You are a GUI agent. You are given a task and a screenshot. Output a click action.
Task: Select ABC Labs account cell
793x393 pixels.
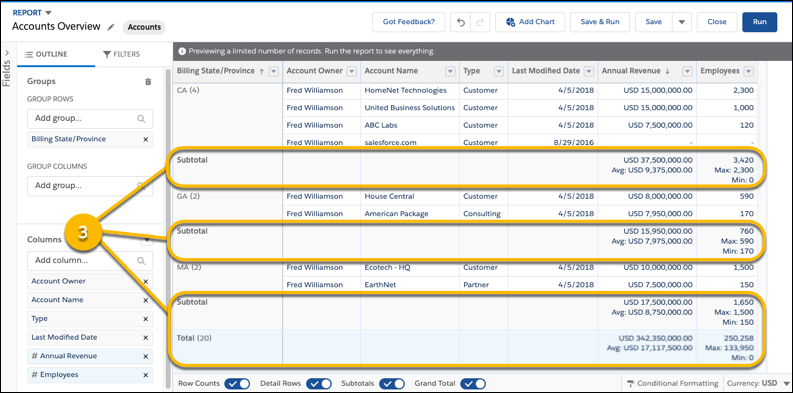(382, 125)
